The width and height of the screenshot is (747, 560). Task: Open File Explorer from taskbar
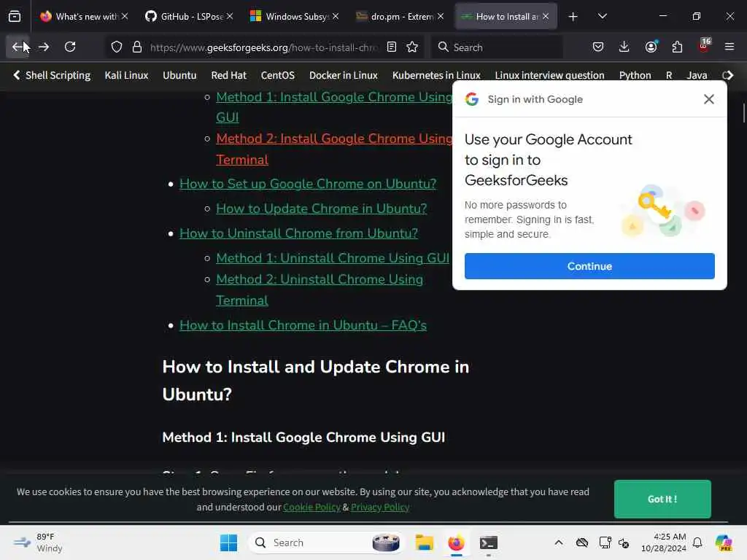424,542
